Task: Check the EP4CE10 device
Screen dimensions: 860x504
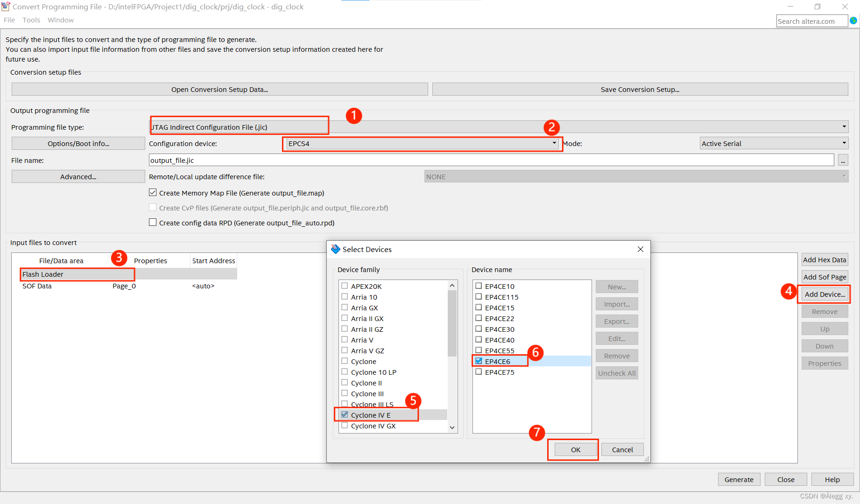Action: point(479,286)
